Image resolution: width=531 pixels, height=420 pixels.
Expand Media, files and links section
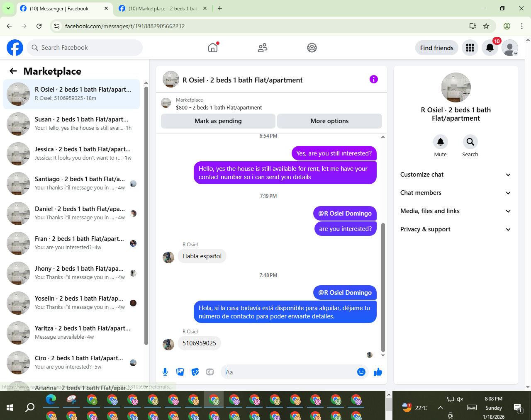click(455, 211)
